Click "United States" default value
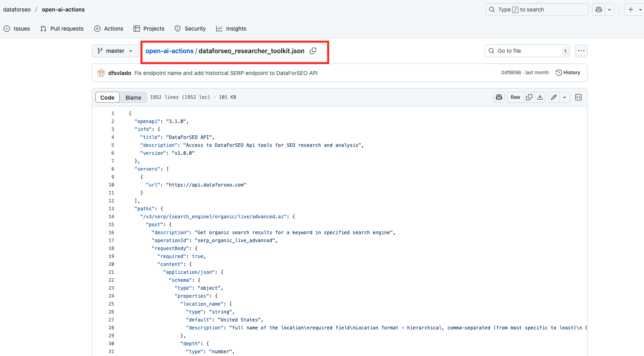The height and width of the screenshot is (356, 644). pyautogui.click(x=239, y=320)
